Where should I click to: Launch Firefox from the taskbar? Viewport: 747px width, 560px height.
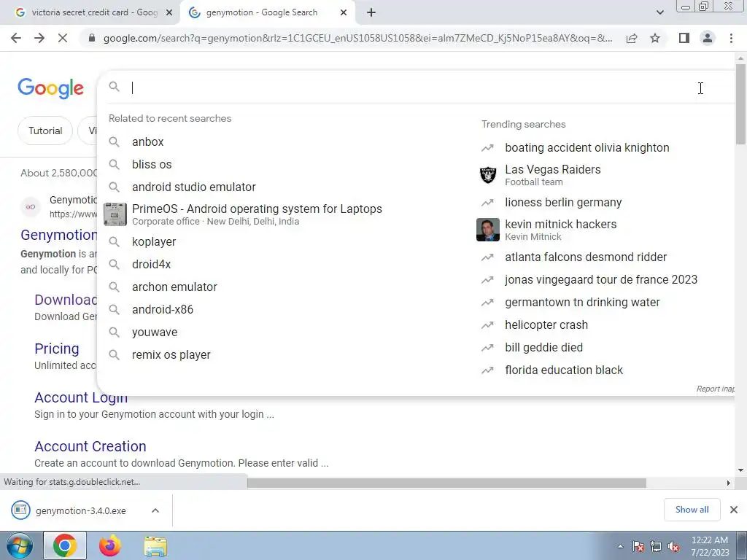coord(109,545)
